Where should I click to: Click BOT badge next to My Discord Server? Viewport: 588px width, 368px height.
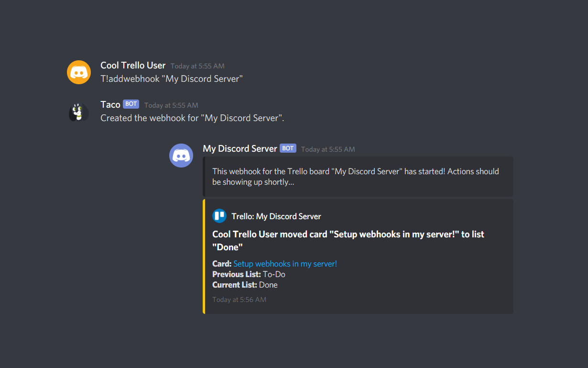pyautogui.click(x=288, y=148)
